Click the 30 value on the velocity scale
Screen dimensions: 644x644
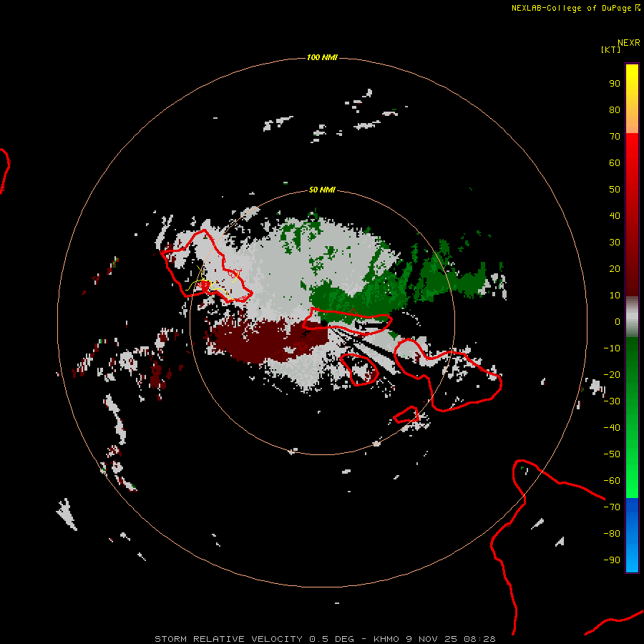tap(615, 243)
